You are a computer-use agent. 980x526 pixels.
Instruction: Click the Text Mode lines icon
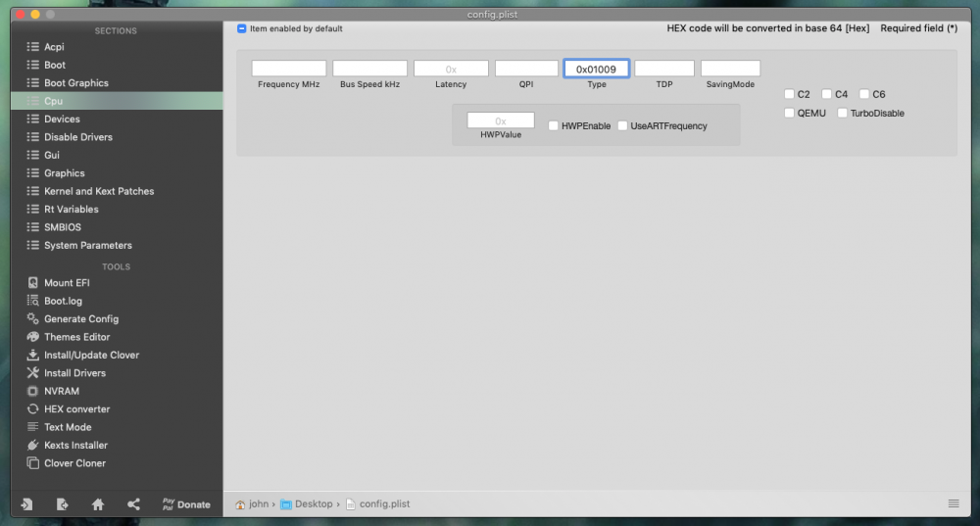point(32,427)
